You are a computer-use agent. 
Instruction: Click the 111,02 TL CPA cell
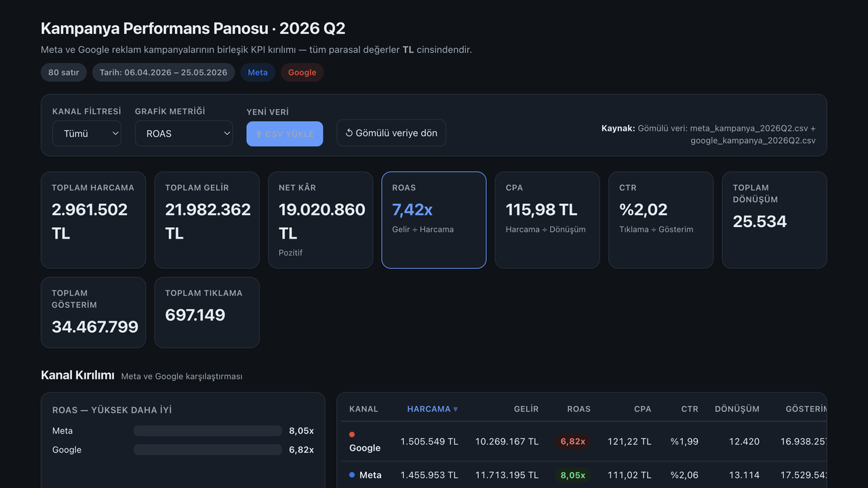[629, 475]
